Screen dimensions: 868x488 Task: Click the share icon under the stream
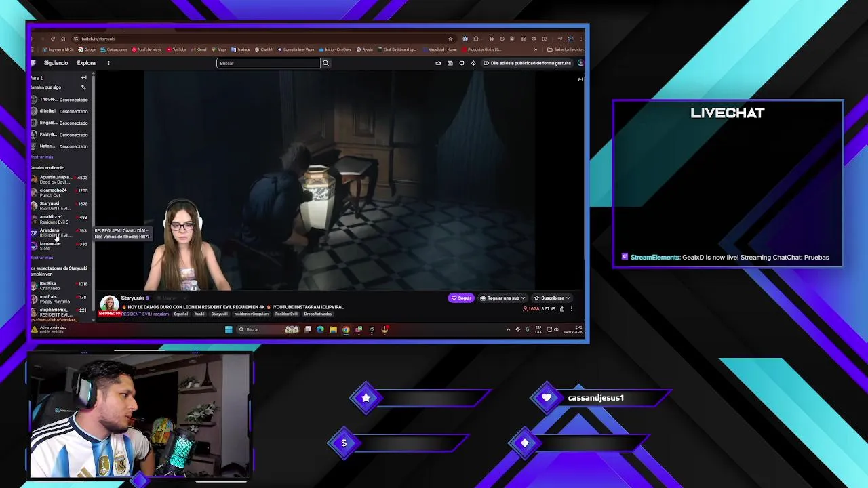(x=561, y=309)
